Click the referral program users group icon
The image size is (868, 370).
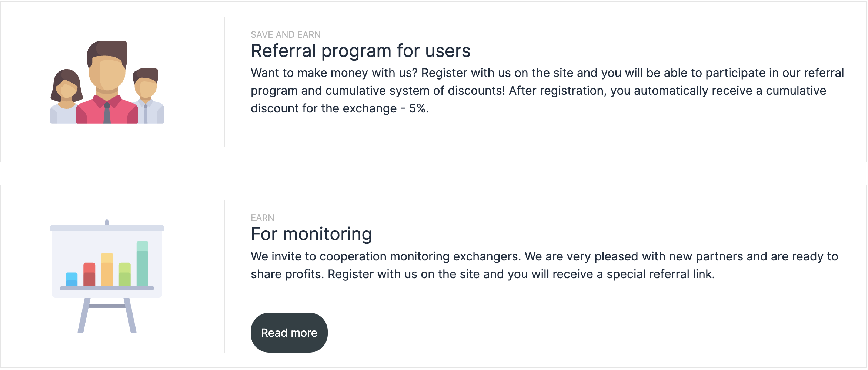107,82
